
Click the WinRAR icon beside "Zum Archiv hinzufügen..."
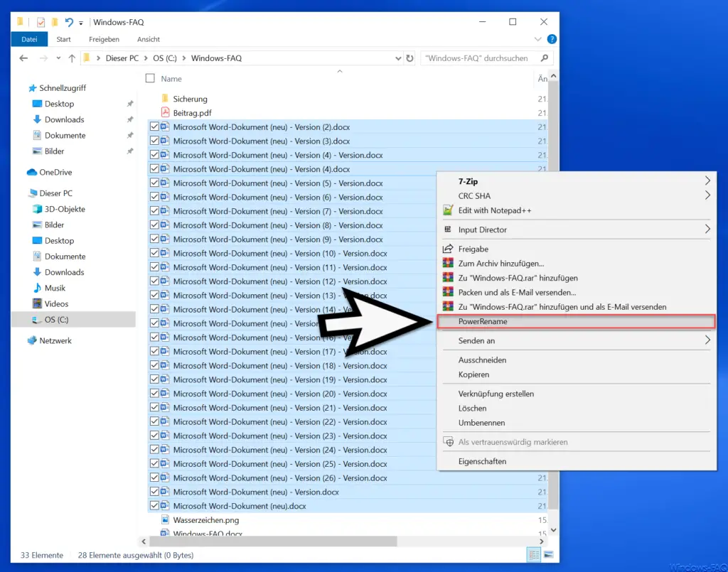(x=448, y=263)
